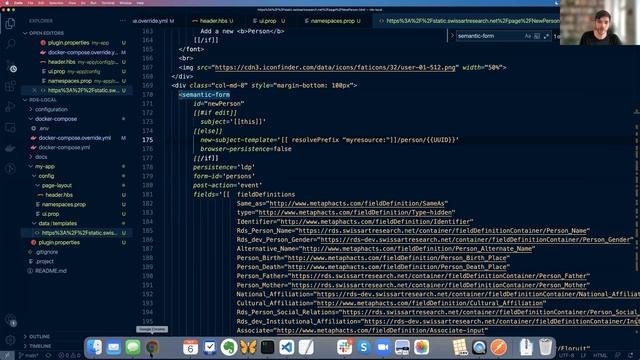Viewport: 640px width, 360px height.
Task: Open the fieldDefinition/SameAs link
Action: tap(357, 203)
